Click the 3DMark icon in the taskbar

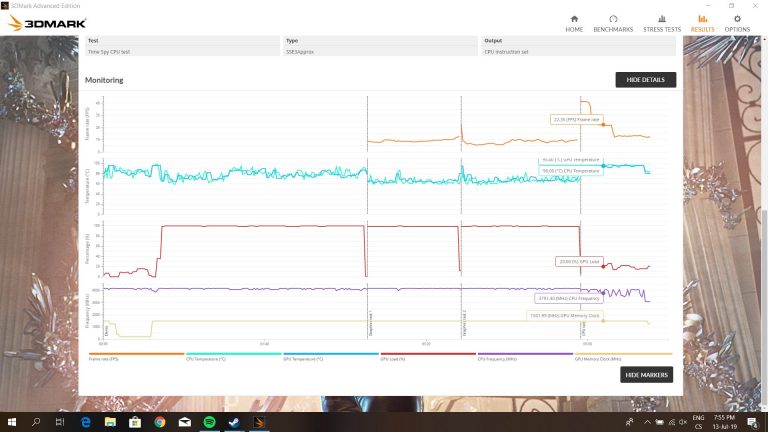click(257, 422)
